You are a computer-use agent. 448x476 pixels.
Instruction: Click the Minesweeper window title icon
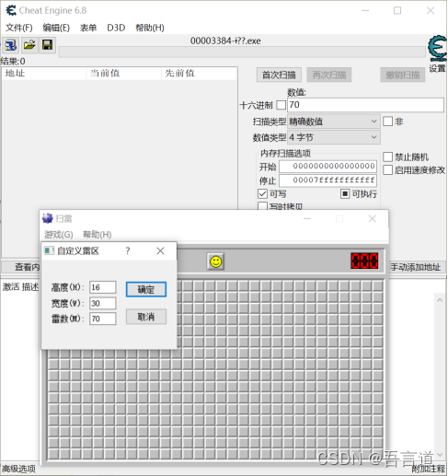[48, 218]
